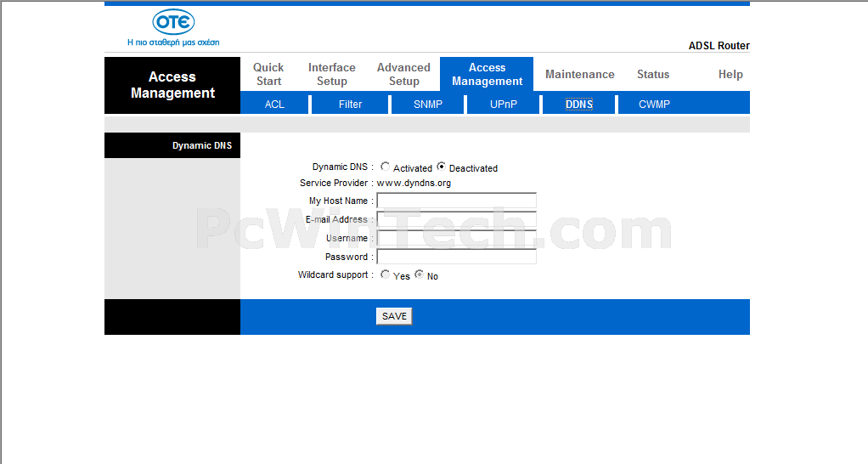Focus the E-mail Address field
This screenshot has height=464, width=868.
457,219
